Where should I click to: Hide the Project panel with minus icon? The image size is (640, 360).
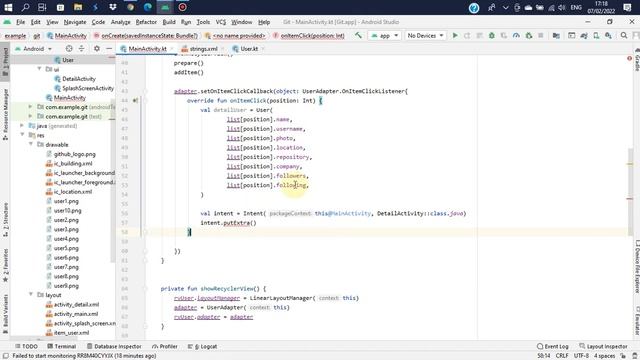click(109, 49)
